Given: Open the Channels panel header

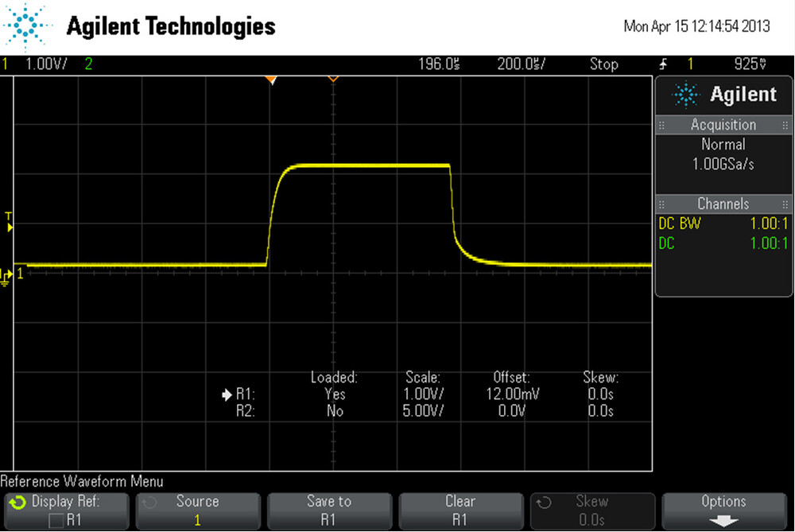Looking at the screenshot, I should pos(723,204).
